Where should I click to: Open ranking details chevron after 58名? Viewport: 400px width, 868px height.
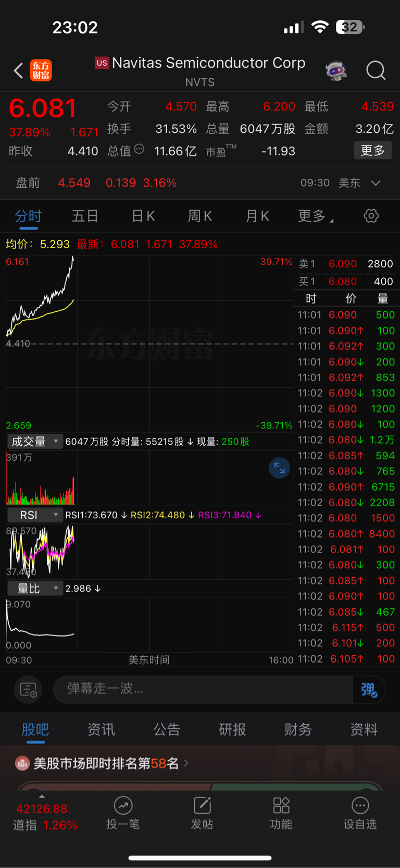coord(186,764)
